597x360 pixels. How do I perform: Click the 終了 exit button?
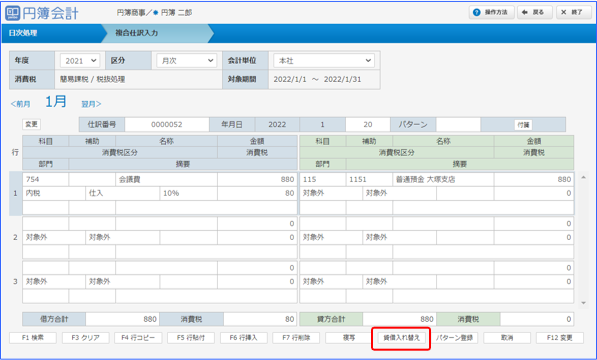pos(573,12)
